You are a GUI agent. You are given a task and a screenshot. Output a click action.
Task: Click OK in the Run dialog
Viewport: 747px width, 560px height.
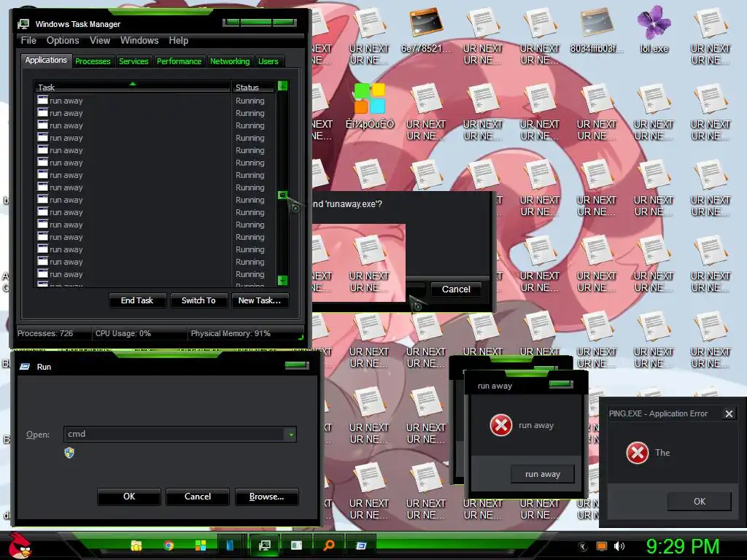click(129, 496)
